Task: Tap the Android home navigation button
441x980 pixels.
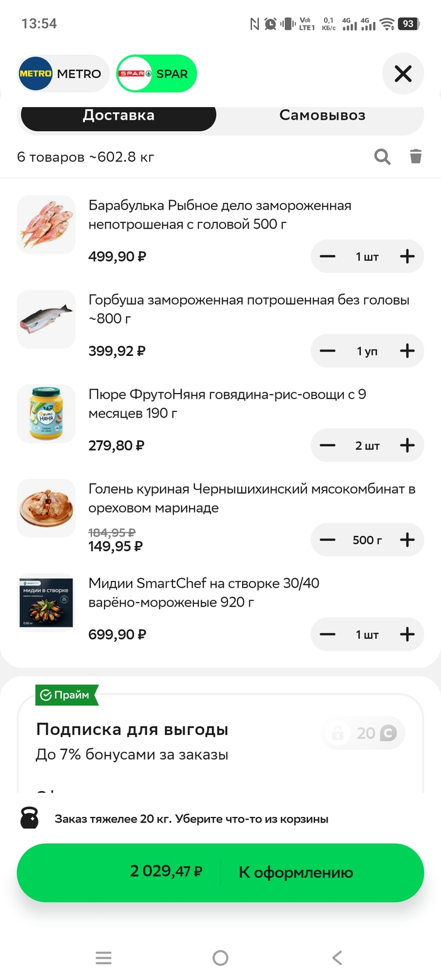Action: point(220,958)
